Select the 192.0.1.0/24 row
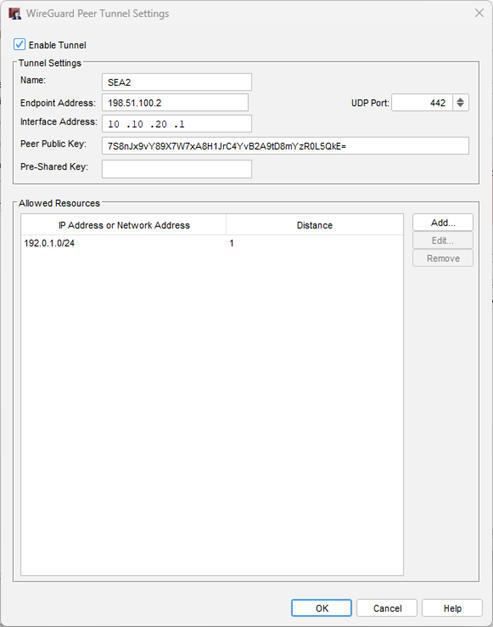This screenshot has width=493, height=627. pyautogui.click(x=212, y=243)
